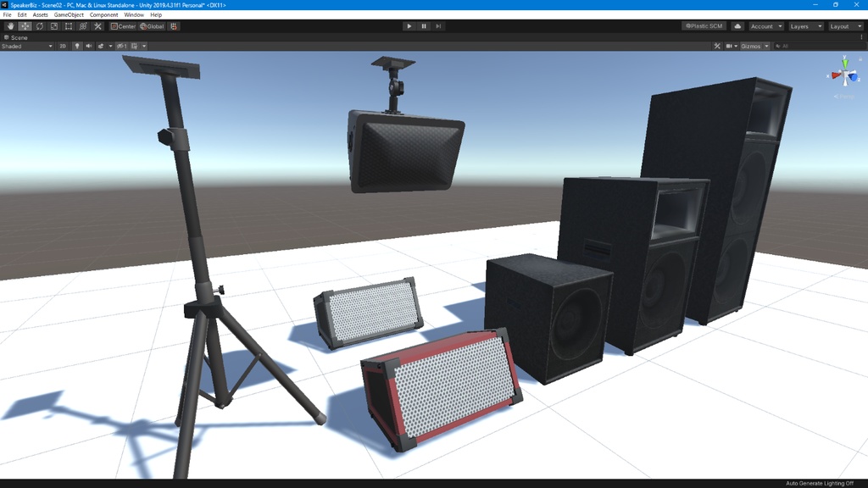This screenshot has height=488, width=868.
Task: Open Unity cloud services
Action: pos(737,26)
